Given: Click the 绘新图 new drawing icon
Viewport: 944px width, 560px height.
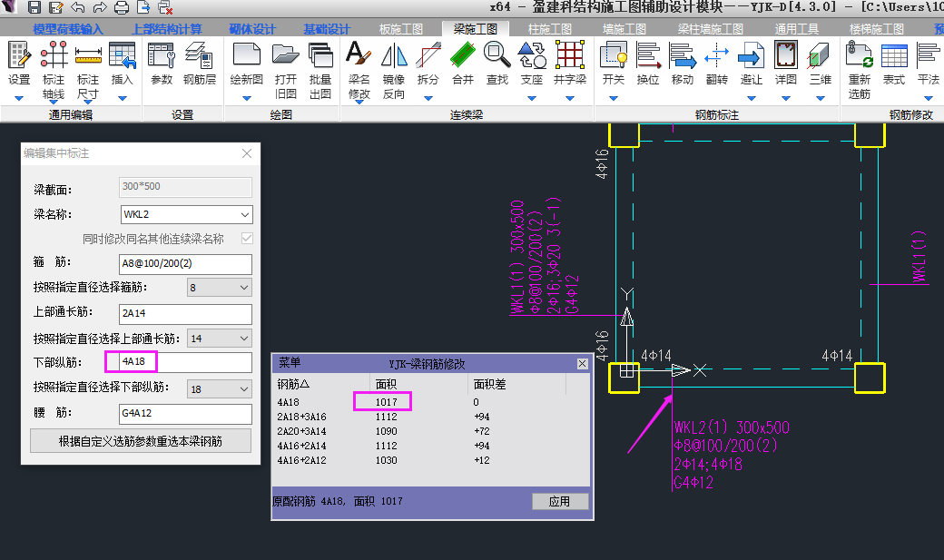Looking at the screenshot, I should tap(246, 55).
